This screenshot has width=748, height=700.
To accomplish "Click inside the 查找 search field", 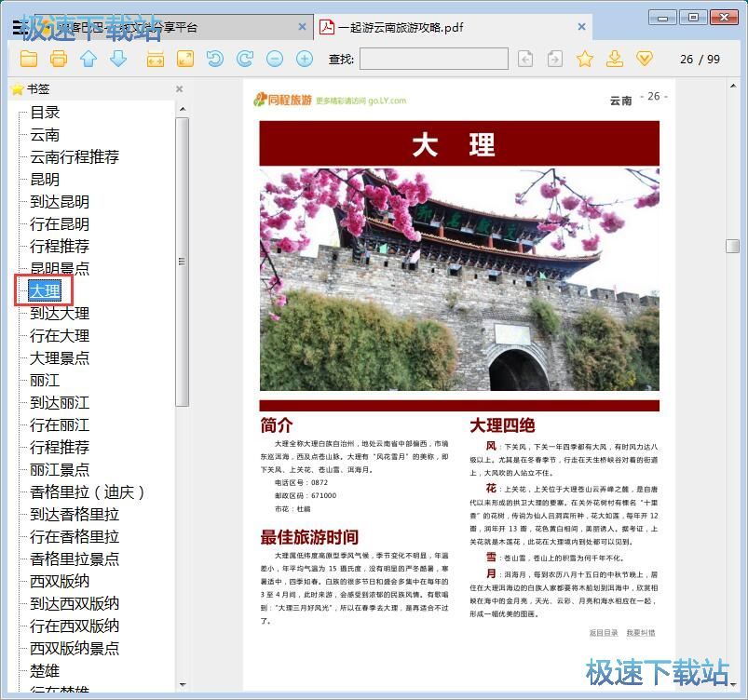I will click(433, 58).
